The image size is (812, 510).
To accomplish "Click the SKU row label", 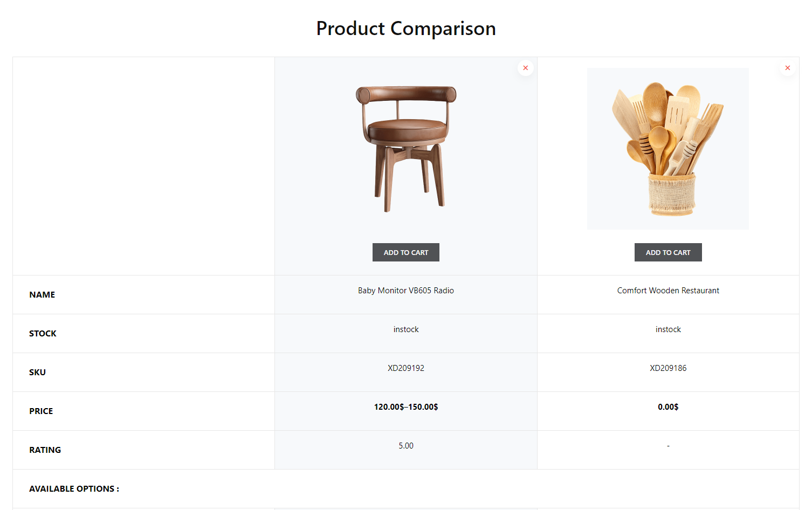I will click(37, 373).
